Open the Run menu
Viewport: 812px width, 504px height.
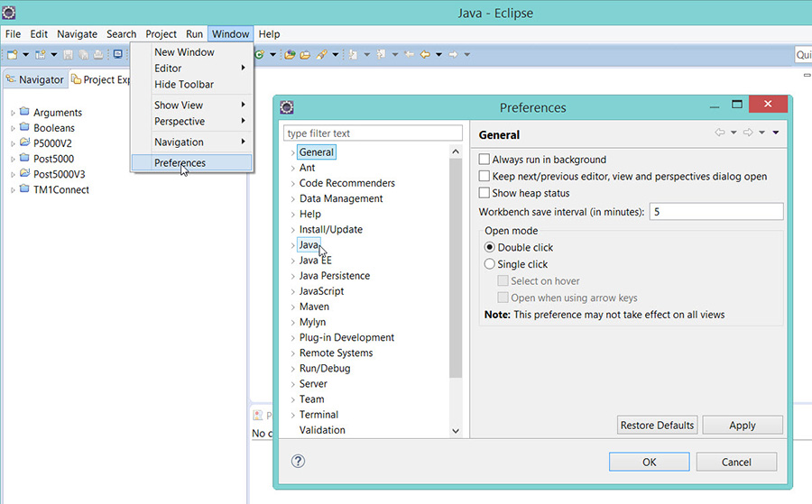tap(194, 34)
